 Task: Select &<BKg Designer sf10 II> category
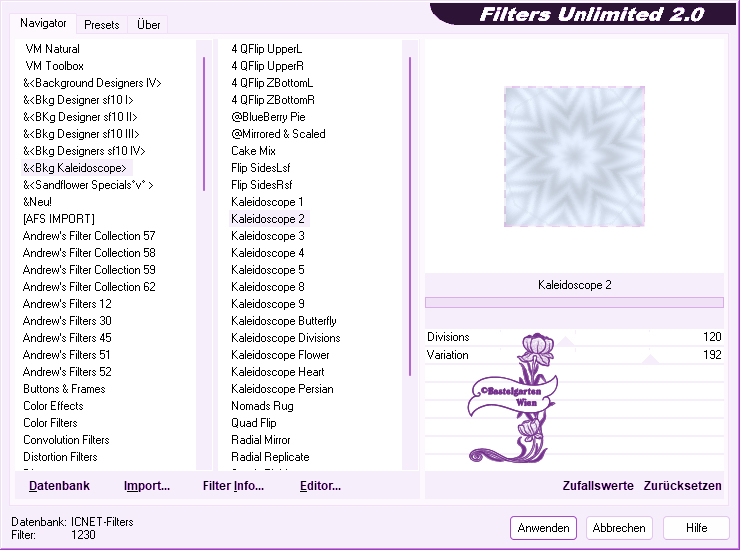pos(80,117)
